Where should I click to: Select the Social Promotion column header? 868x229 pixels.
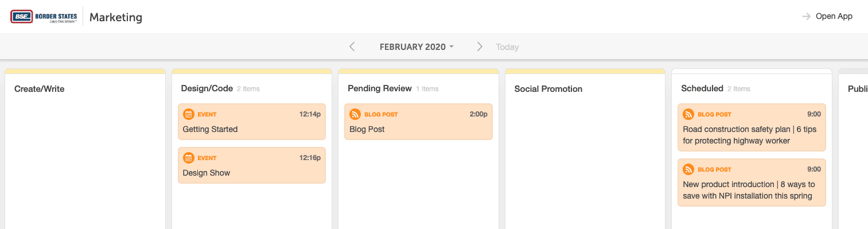[x=548, y=89]
